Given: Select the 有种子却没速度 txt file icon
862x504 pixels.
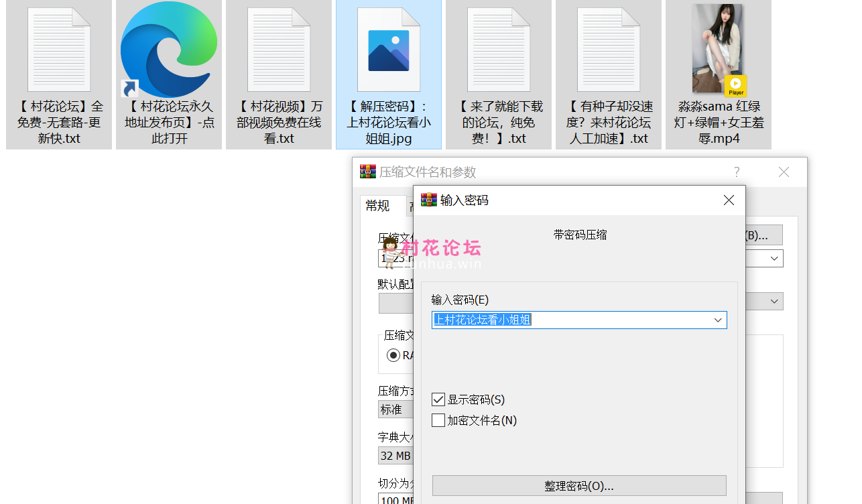Looking at the screenshot, I should pyautogui.click(x=609, y=50).
